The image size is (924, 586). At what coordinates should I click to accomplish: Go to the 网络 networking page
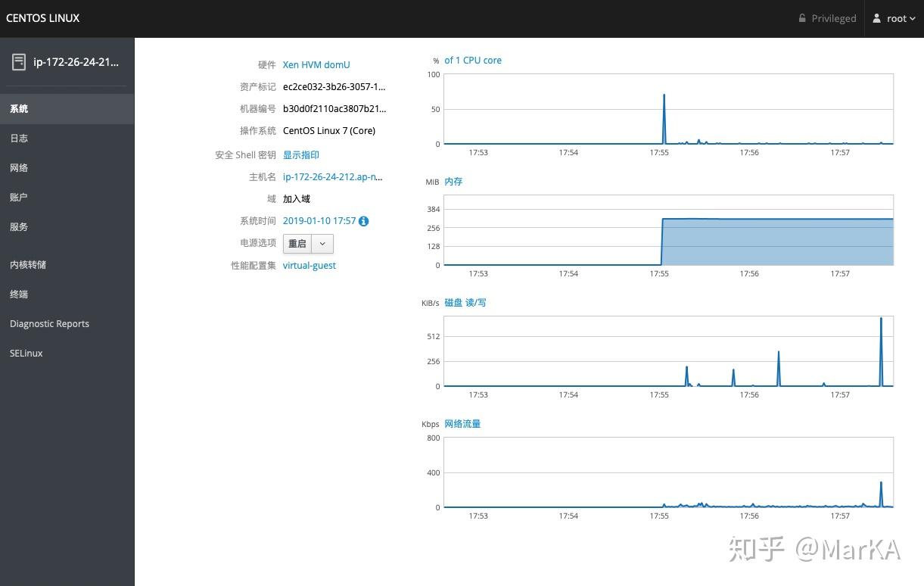tap(67, 168)
